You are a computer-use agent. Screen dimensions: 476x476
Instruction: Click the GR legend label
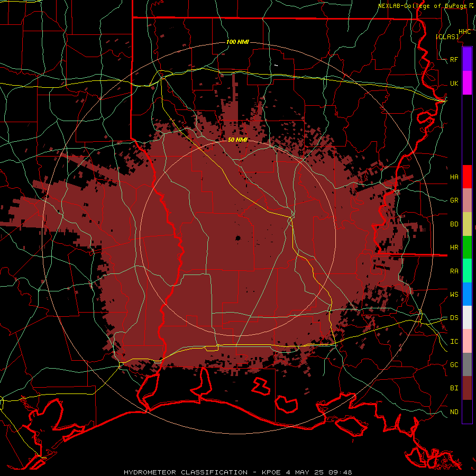[454, 200]
